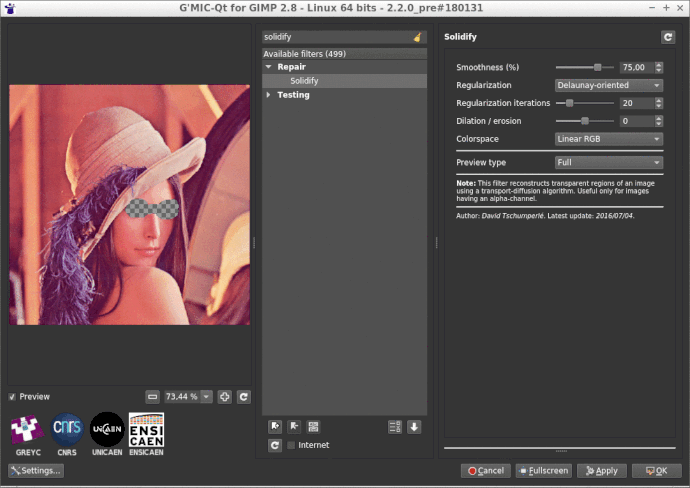
Task: Open the Regularization dropdown
Action: pyautogui.click(x=609, y=85)
